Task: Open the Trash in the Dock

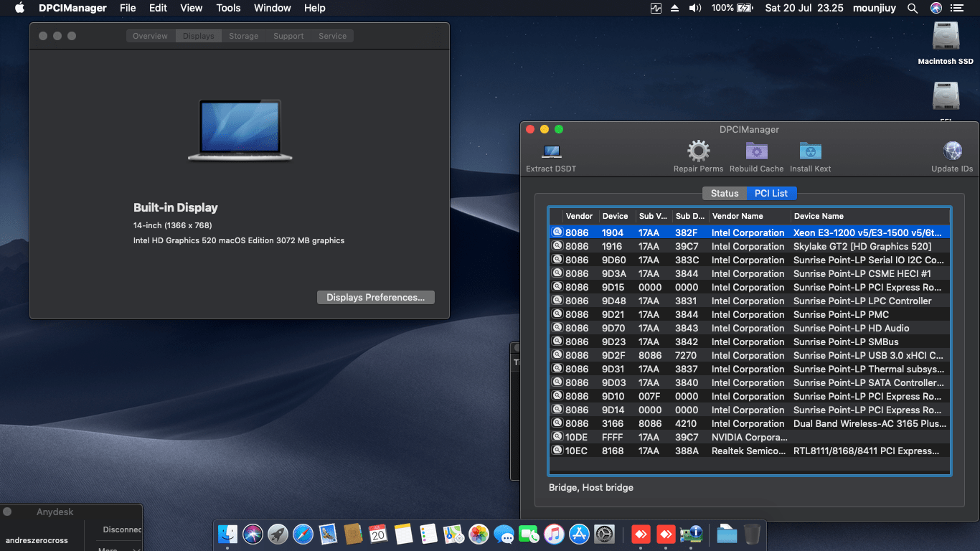Action: tap(752, 534)
